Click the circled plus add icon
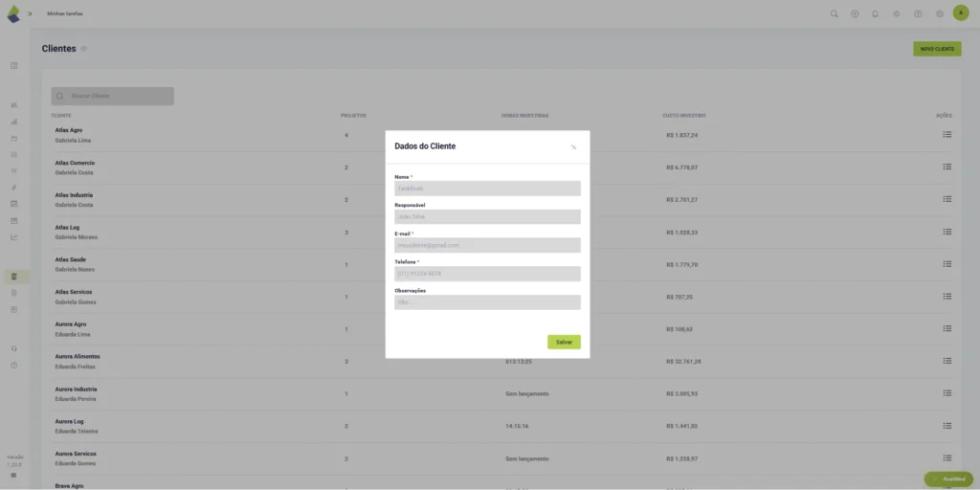Viewport: 980px width, 490px height. point(855,13)
